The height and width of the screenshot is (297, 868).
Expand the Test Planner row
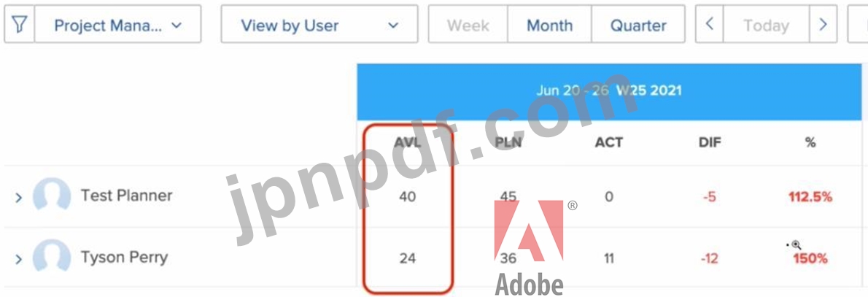pos(18,197)
